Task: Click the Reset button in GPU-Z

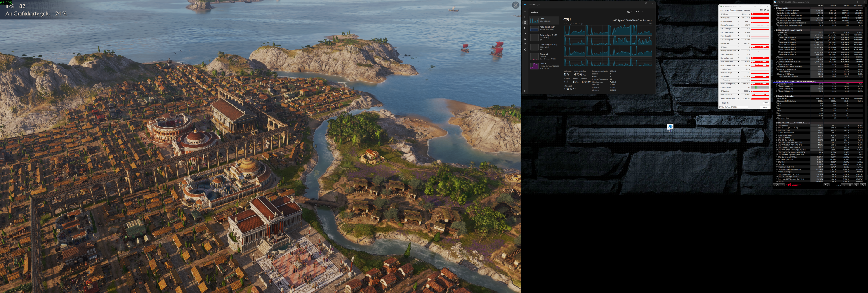Action: pyautogui.click(x=766, y=103)
